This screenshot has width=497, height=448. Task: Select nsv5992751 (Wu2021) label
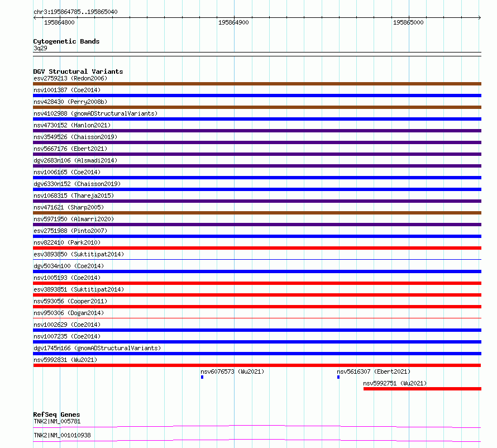pyautogui.click(x=395, y=383)
